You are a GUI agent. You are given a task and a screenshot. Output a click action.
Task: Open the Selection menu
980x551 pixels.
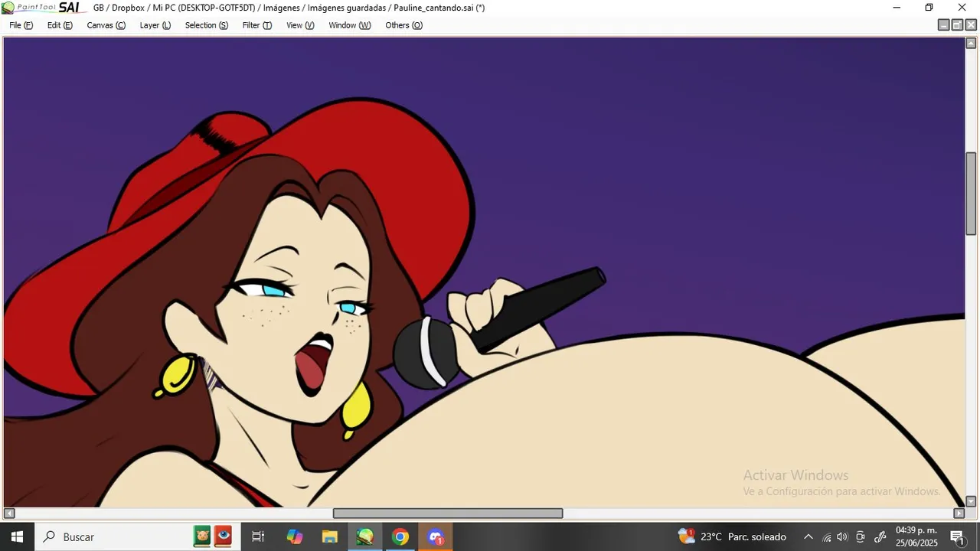click(x=206, y=25)
